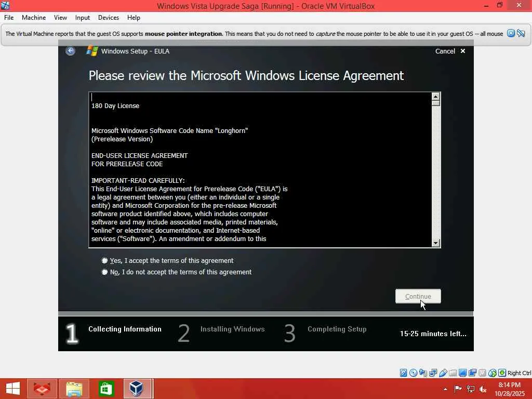Viewport: 532px width, 399px height.
Task: Open the Devices menu
Action: pos(109,18)
